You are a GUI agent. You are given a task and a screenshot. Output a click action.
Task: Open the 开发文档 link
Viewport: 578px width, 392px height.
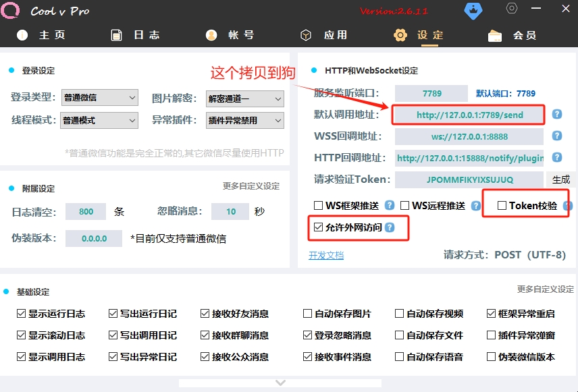coord(326,255)
